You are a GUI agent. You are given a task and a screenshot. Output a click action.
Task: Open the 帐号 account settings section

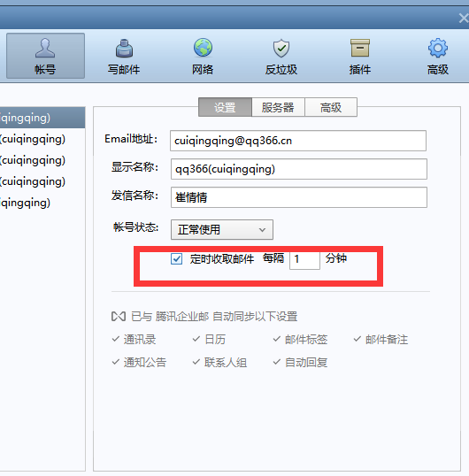[x=45, y=56]
